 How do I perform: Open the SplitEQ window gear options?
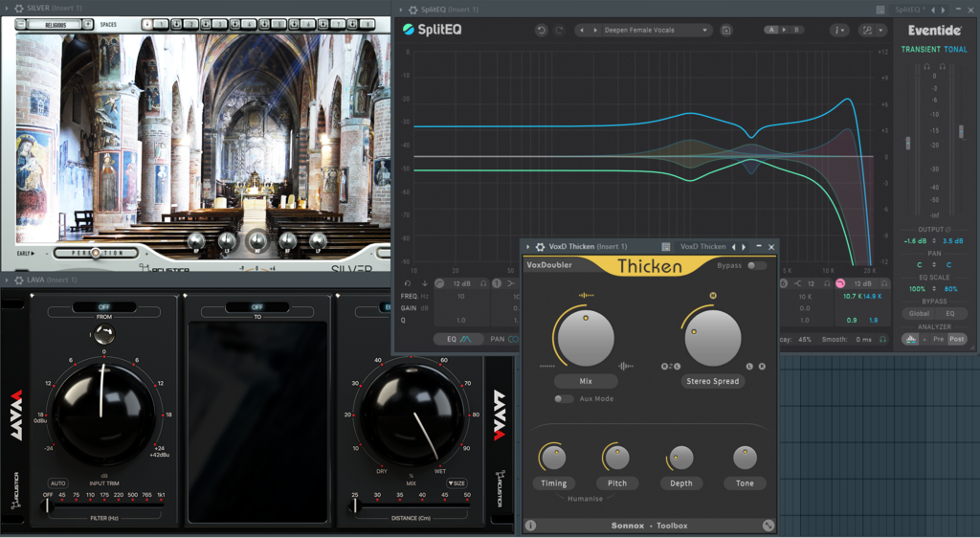point(413,10)
